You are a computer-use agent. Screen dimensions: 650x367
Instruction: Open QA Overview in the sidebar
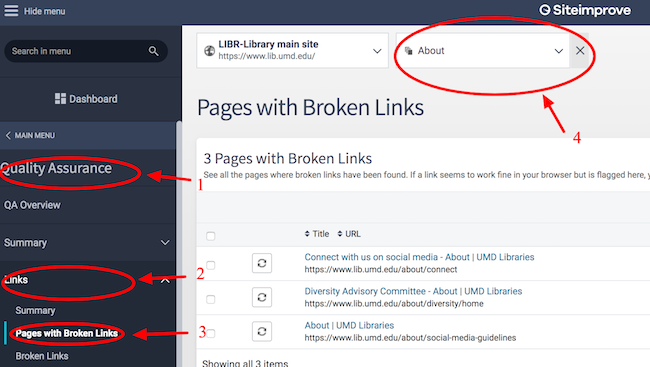click(x=32, y=205)
